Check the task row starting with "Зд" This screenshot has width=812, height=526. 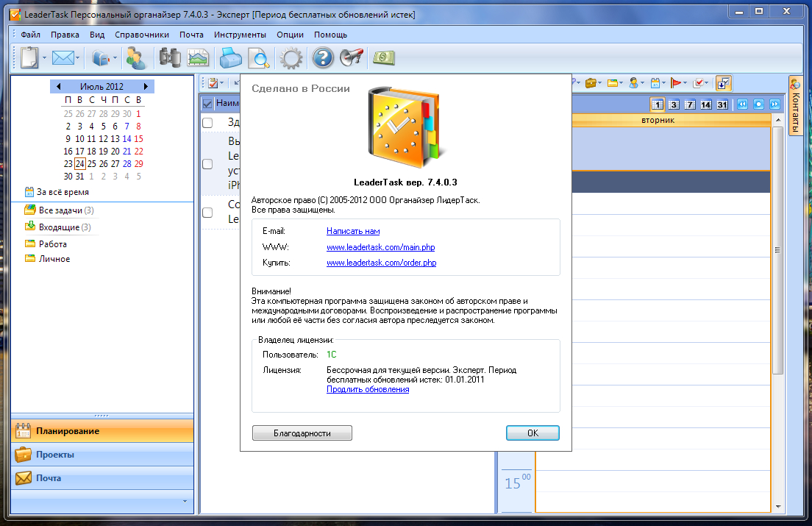coord(207,123)
